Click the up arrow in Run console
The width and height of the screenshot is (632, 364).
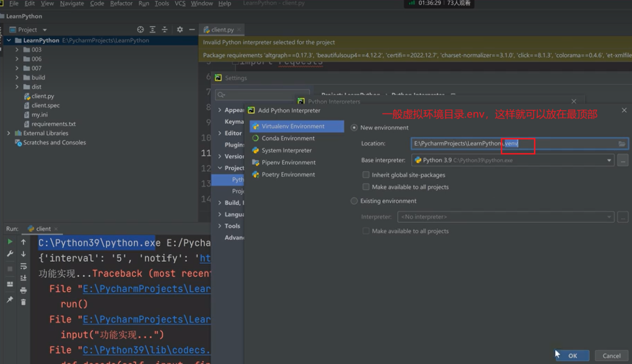pyautogui.click(x=23, y=242)
